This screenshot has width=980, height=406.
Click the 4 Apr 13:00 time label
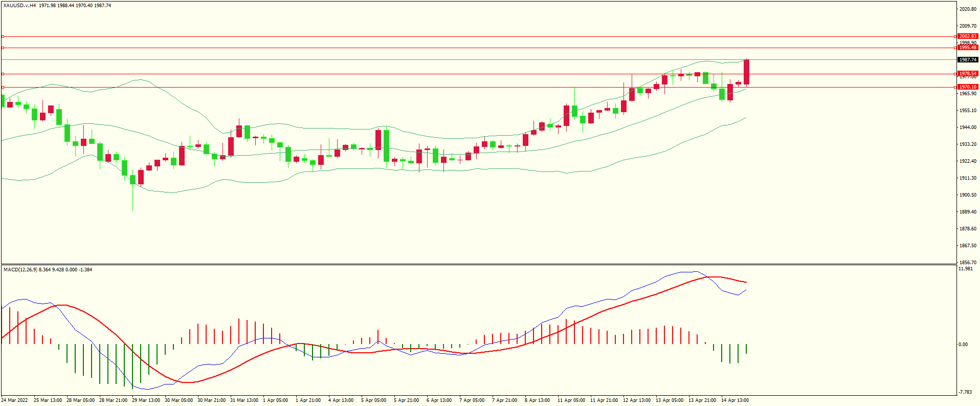[x=341, y=400]
